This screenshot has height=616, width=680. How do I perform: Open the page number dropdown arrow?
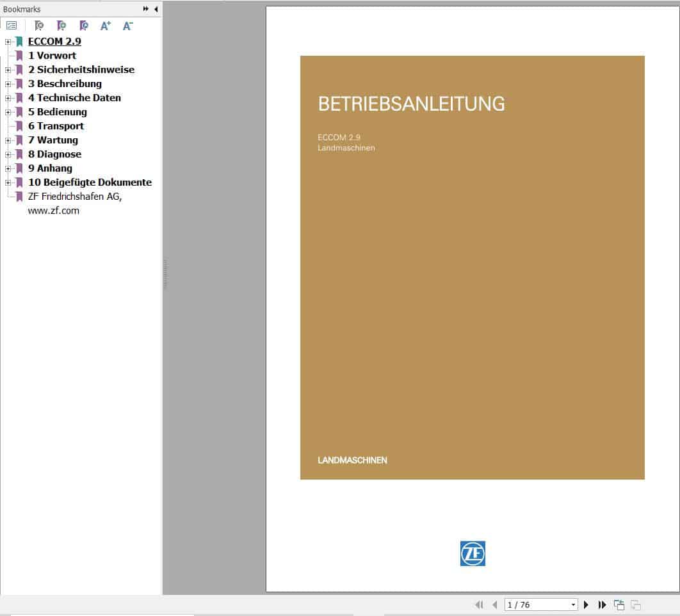pyautogui.click(x=573, y=604)
